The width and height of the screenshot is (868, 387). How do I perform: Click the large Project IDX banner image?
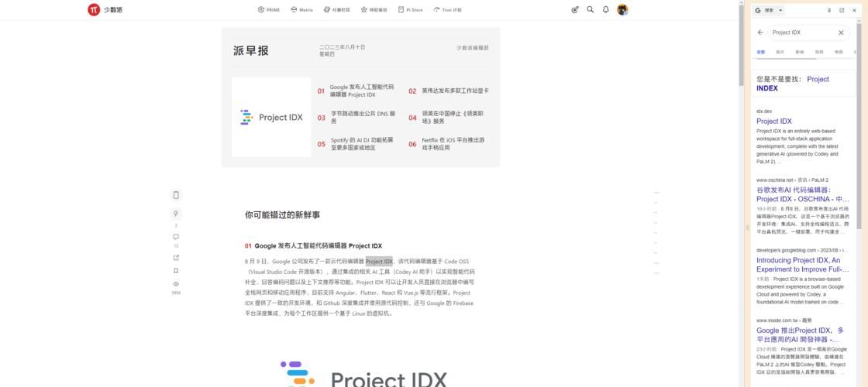tap(363, 374)
